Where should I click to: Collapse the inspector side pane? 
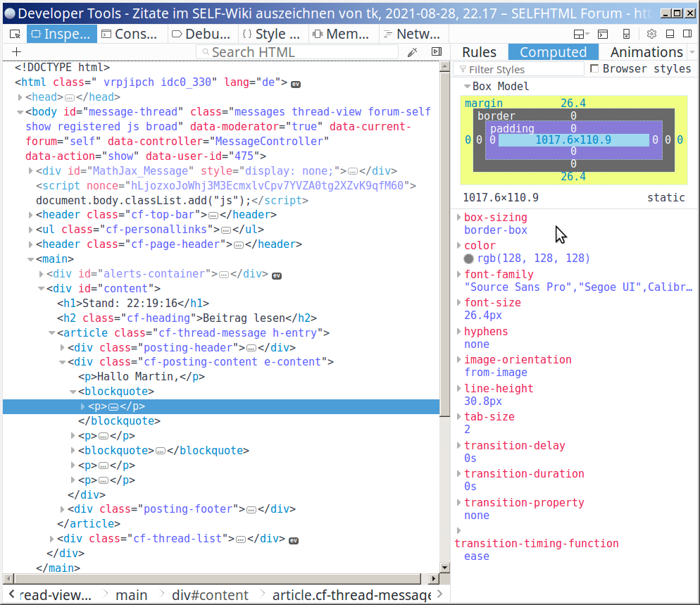click(436, 52)
